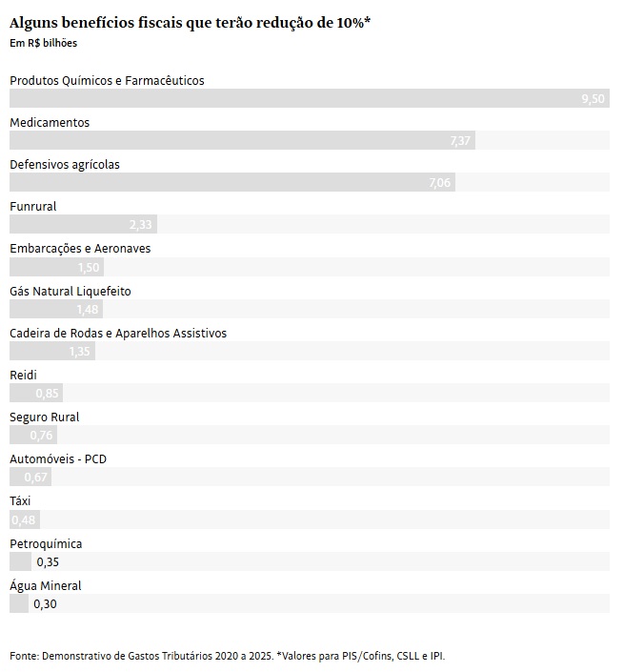
Task: Click the Petroquímica bar
Action: [20, 561]
